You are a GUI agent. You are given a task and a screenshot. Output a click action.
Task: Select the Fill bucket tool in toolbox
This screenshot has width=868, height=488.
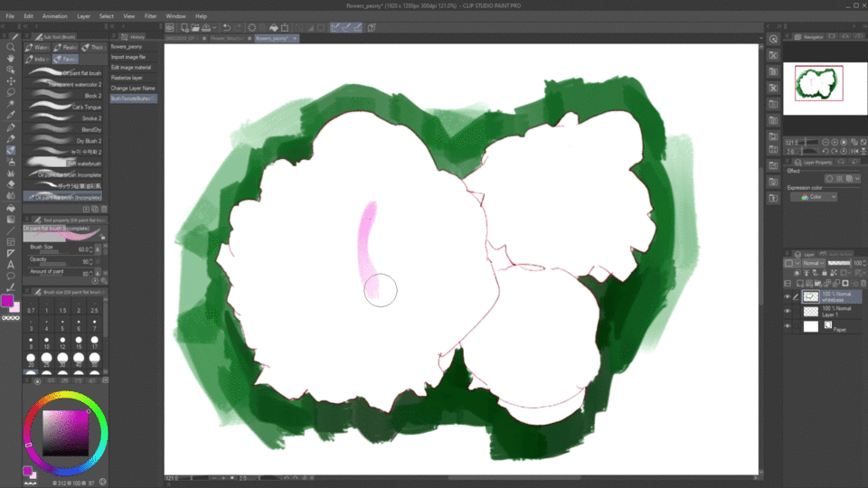click(11, 208)
